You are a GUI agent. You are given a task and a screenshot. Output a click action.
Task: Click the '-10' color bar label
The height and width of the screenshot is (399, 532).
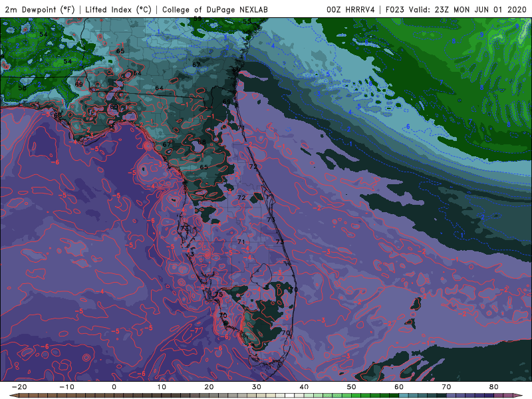[x=66, y=387]
